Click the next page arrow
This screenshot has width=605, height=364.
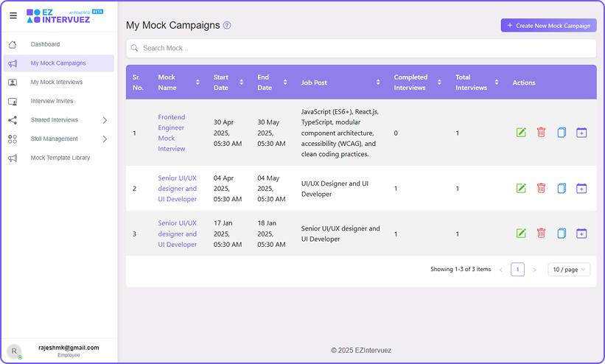tap(534, 270)
